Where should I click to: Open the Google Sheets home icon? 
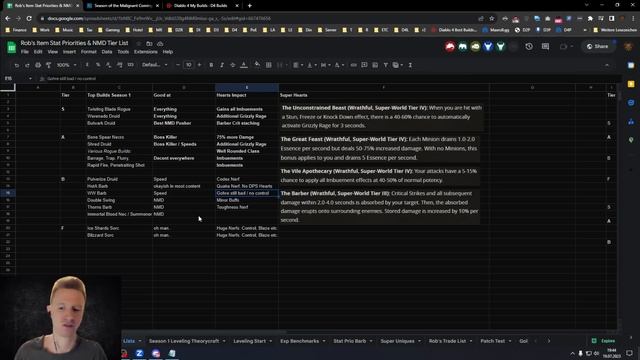coord(11,47)
